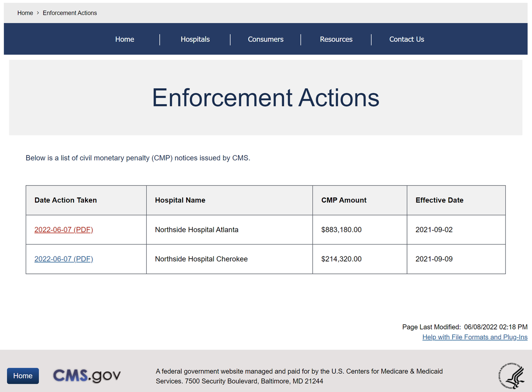Open the Contact Us navigation menu item
Viewport: 532px width, 392px height.
(x=407, y=39)
